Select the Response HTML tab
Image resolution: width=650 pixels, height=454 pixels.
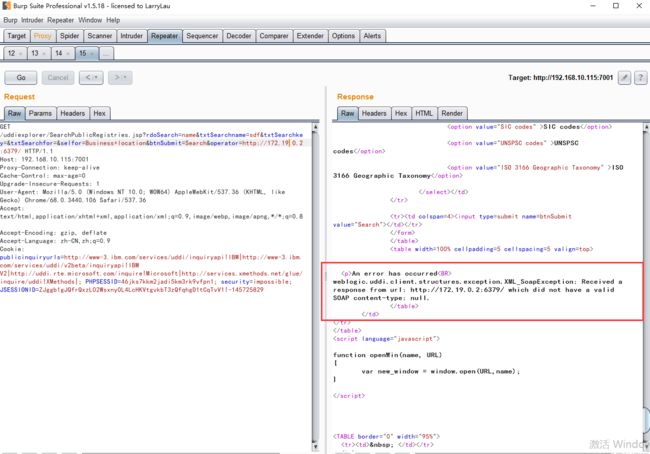424,113
